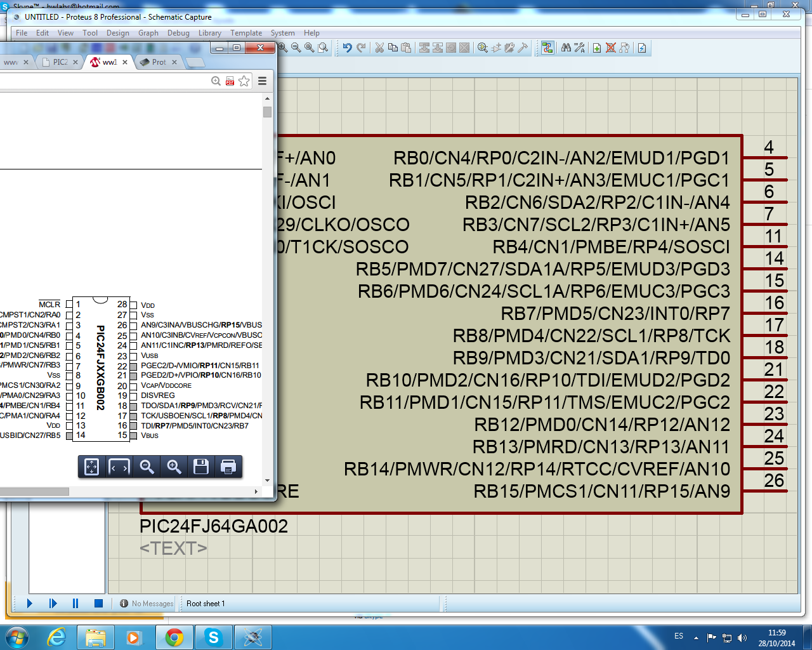Click the Packaging Tool chip icon
Viewport: 812px width, 650px height.
point(509,48)
